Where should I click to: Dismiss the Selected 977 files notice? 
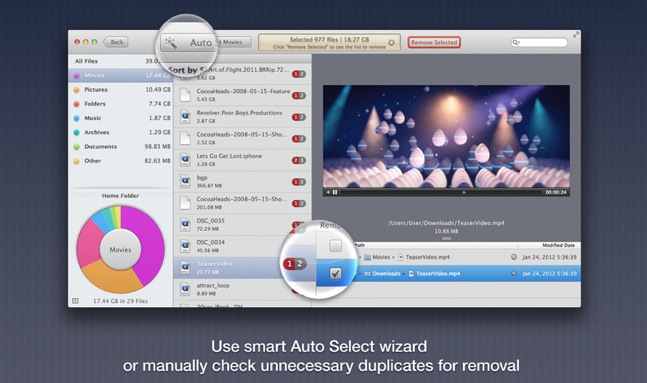pos(391,43)
